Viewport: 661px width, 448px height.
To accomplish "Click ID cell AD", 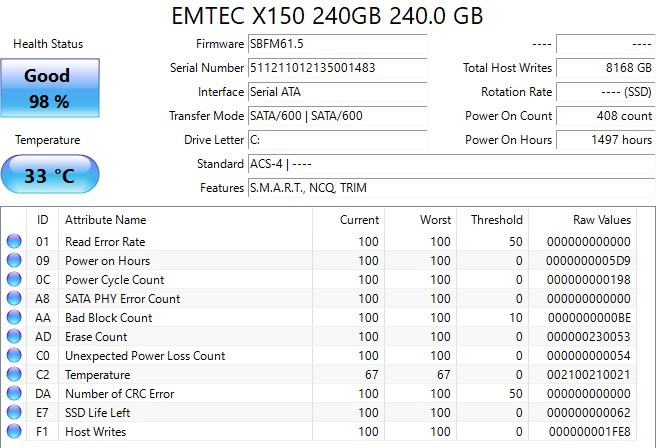I will click(43, 337).
